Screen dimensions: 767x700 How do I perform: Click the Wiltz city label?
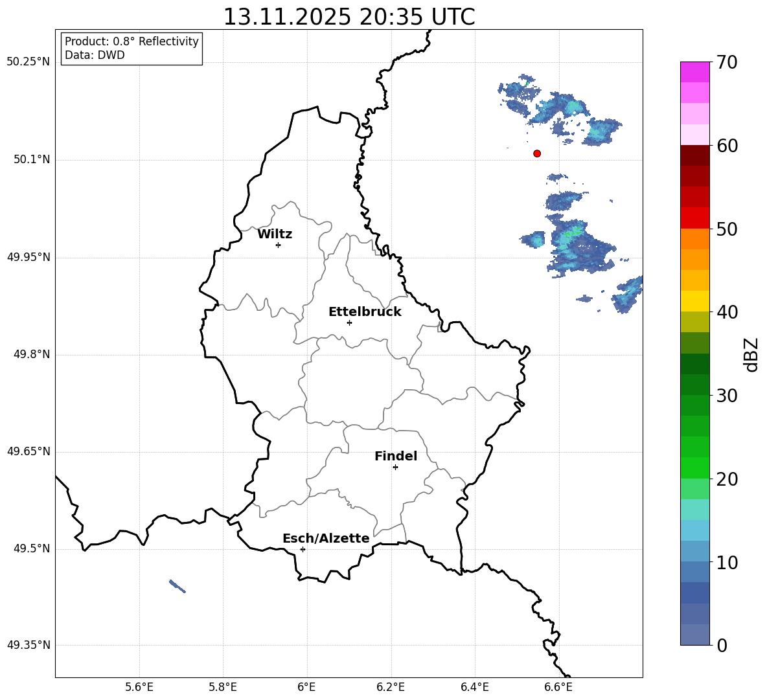click(275, 234)
